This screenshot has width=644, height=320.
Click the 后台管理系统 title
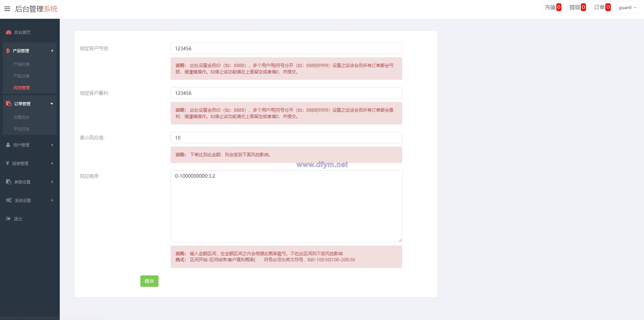[x=36, y=9]
